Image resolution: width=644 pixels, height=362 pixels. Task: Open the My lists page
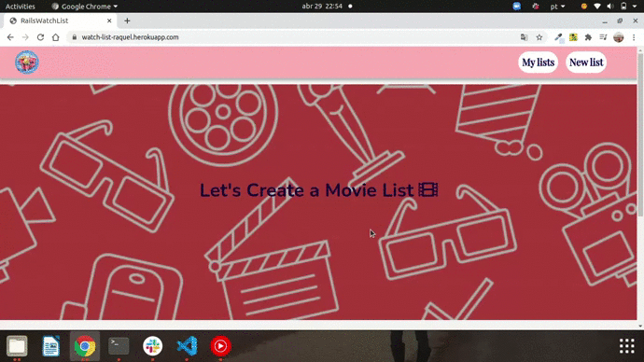click(x=538, y=63)
